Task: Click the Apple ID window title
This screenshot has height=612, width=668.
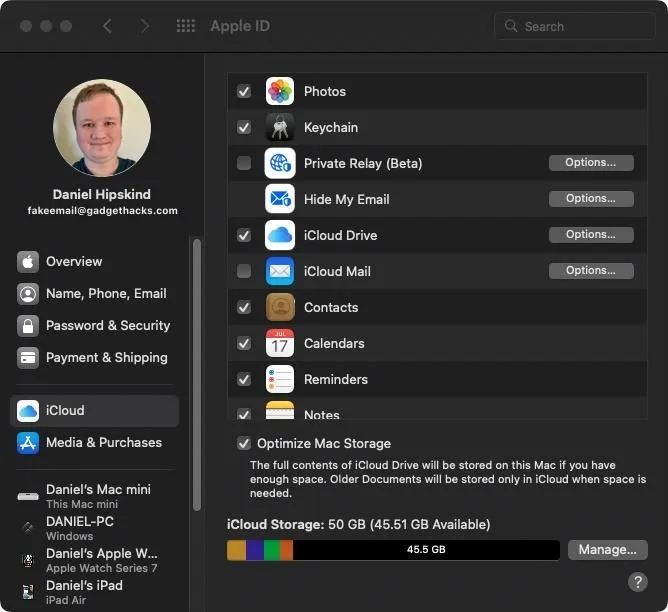Action: tap(240, 26)
